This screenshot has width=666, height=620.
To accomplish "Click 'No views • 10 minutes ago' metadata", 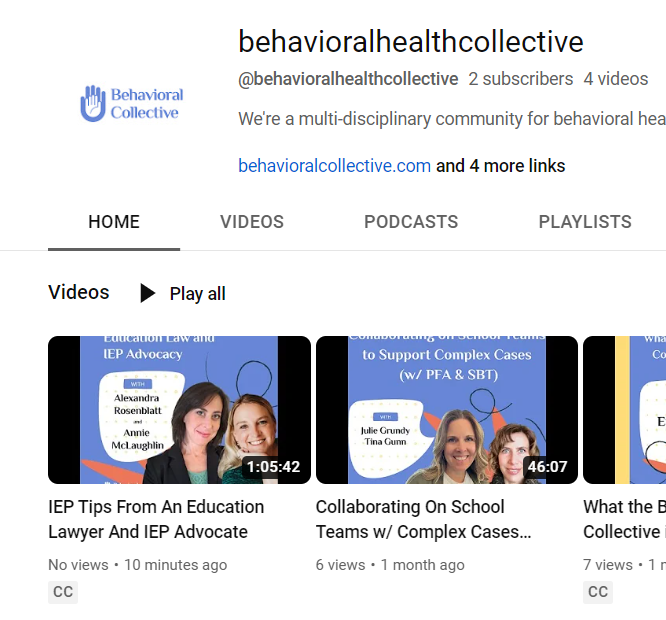I will coord(138,565).
